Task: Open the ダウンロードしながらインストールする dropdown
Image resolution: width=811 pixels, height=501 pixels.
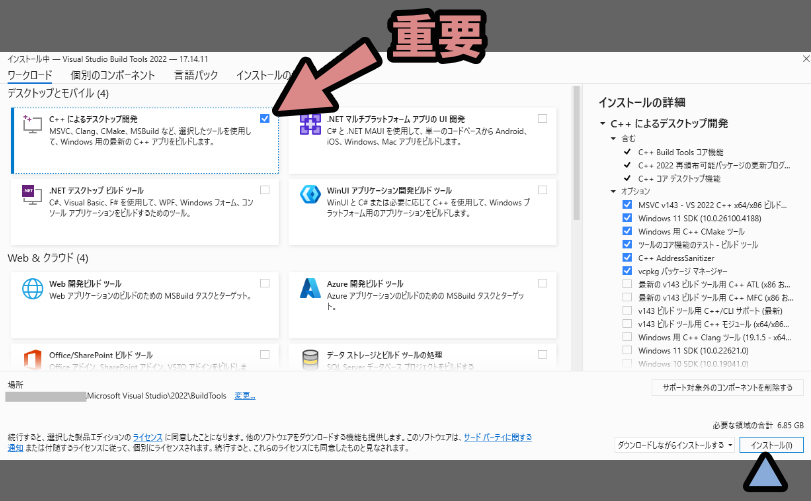Action: pos(674,445)
